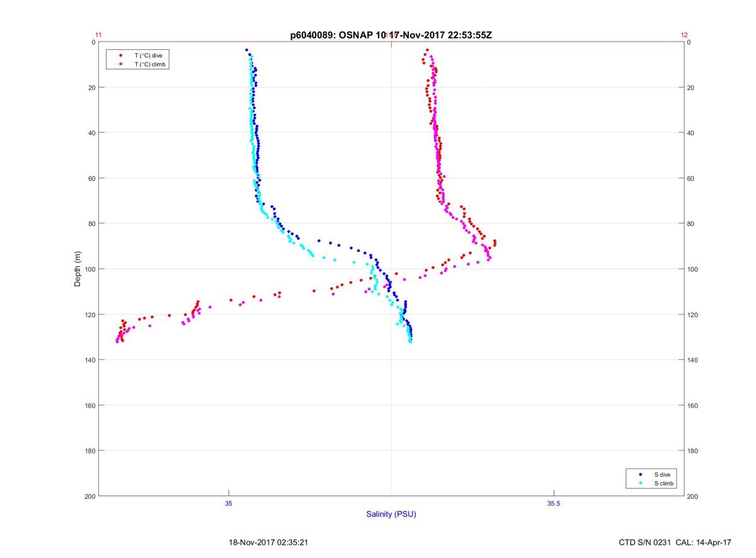Screen dimensions: 756x558
Task: Click the 'CTD S/N 0231 CAL: 14-Apr-17' footer
Action: [x=675, y=542]
